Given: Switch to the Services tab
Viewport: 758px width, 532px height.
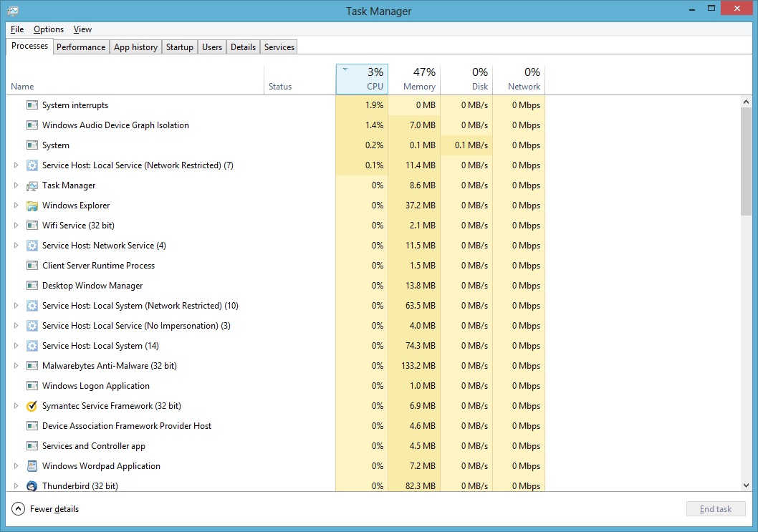Looking at the screenshot, I should coord(279,47).
